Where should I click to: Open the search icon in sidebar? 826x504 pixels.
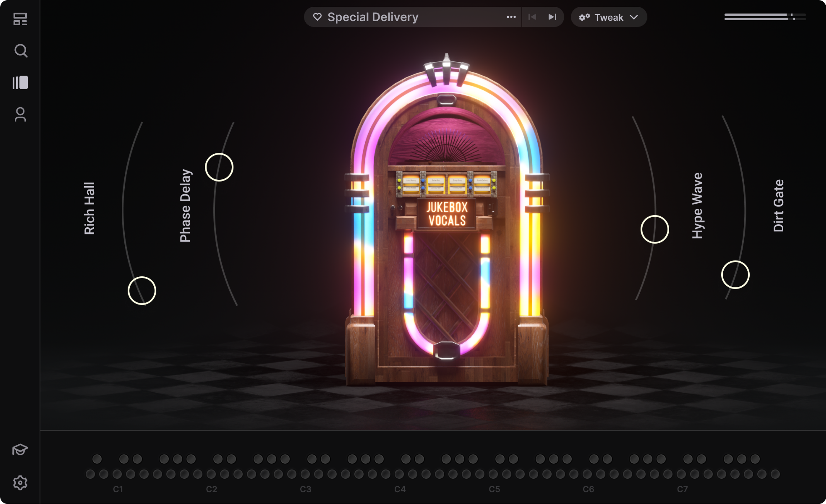(21, 51)
